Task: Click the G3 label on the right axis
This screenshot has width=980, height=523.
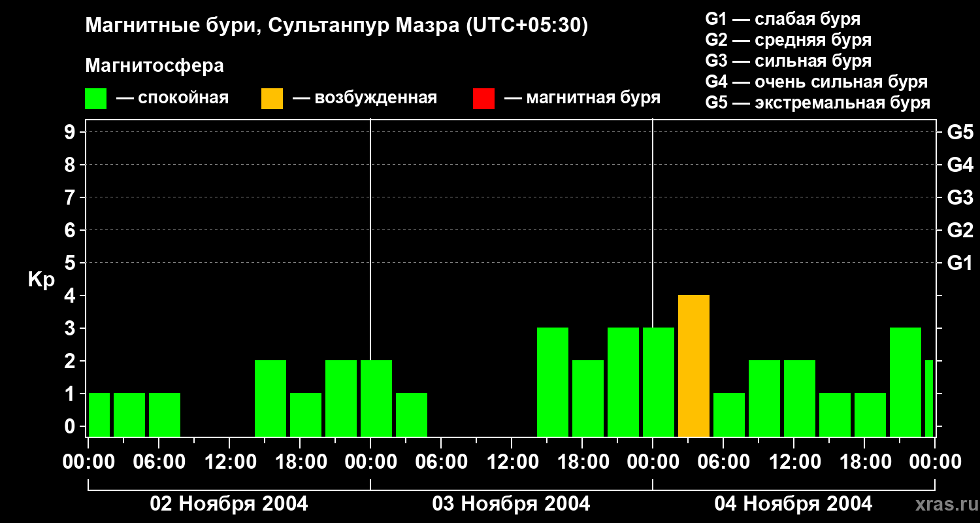Action: [960, 197]
